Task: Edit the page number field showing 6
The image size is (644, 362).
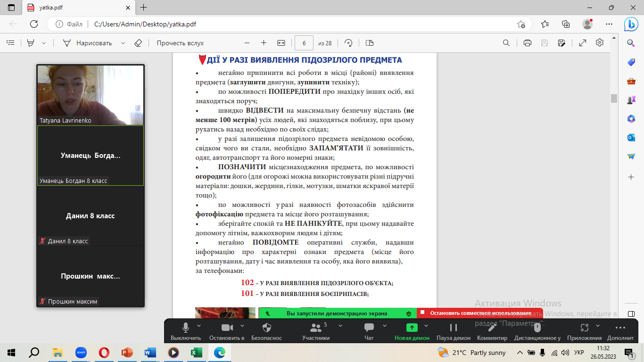Action: (304, 43)
